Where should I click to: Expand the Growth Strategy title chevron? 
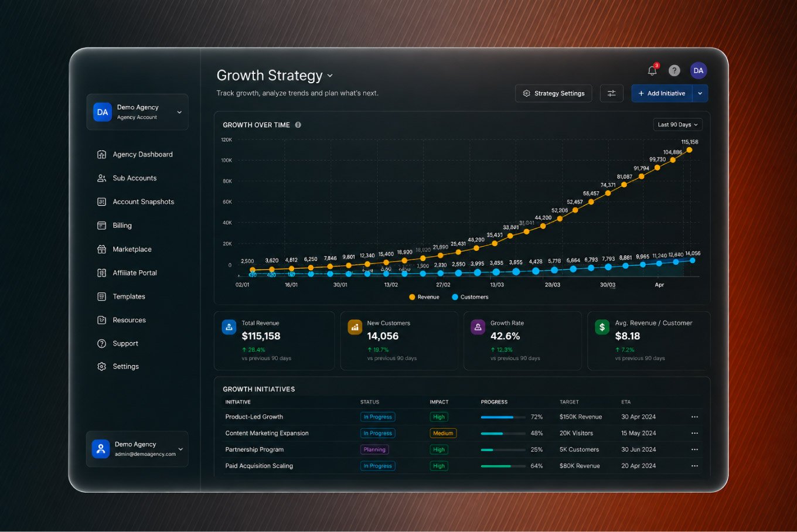[330, 76]
